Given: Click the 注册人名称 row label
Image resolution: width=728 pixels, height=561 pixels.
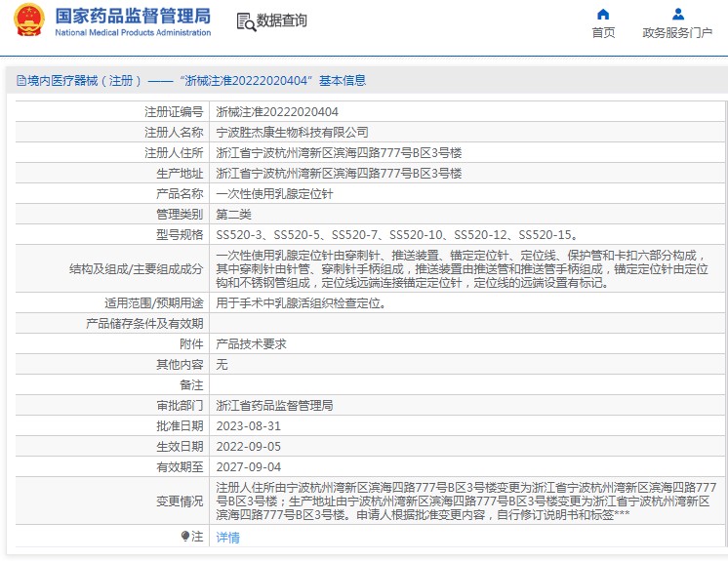Looking at the screenshot, I should [x=174, y=133].
